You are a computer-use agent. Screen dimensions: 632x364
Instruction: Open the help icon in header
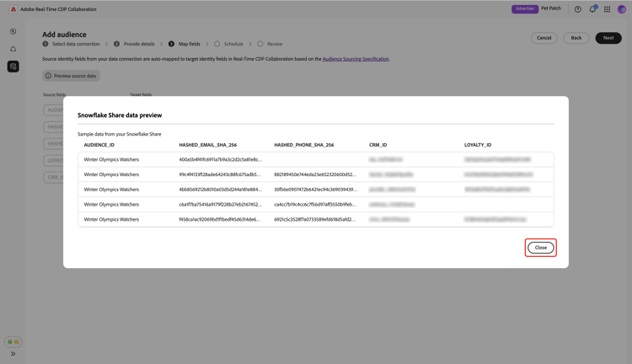tap(577, 9)
